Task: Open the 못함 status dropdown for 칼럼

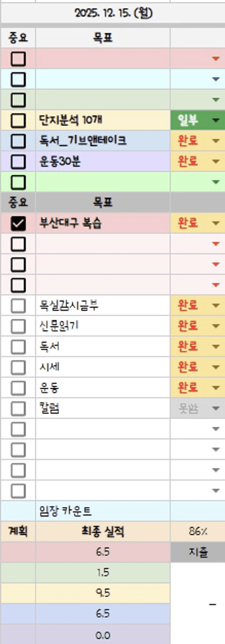Action: (216, 409)
